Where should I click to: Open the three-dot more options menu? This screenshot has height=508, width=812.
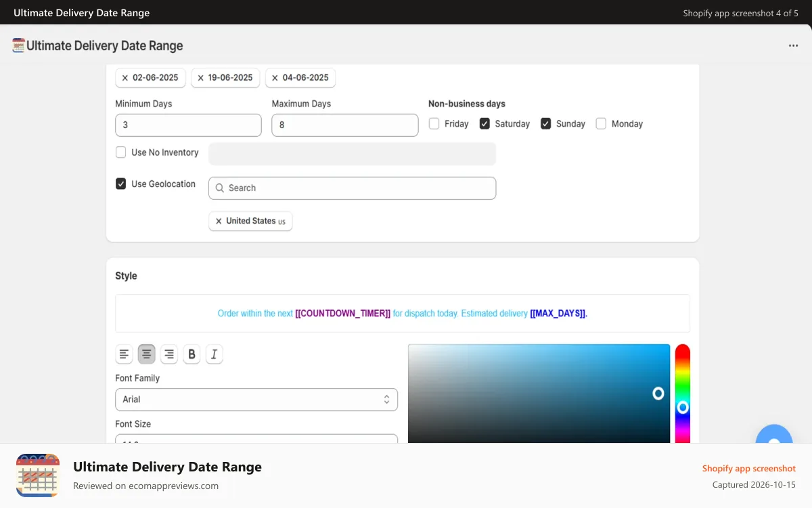pos(793,45)
